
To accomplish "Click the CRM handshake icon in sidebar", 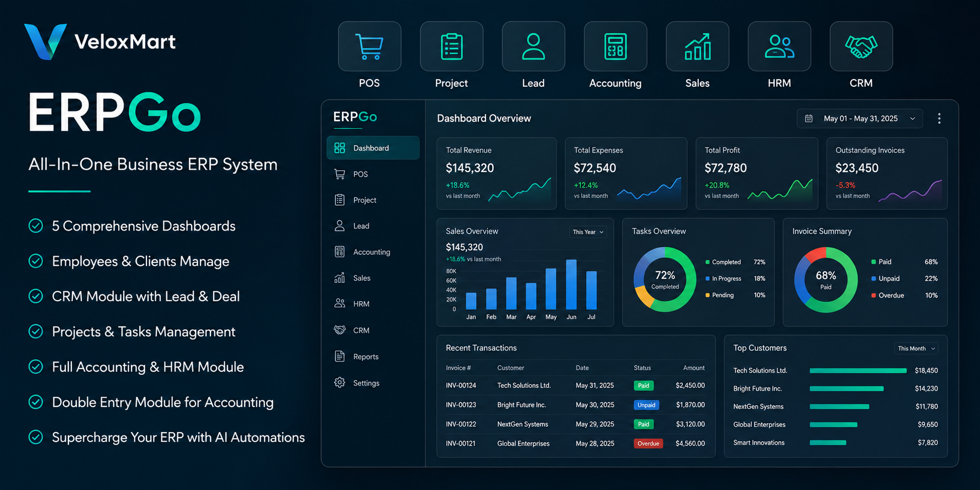I will [340, 330].
